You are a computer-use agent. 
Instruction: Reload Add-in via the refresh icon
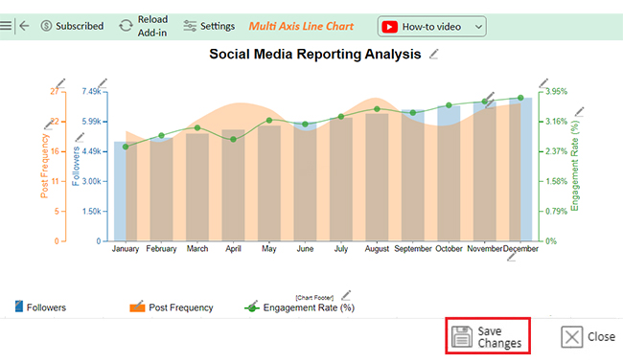pos(126,26)
